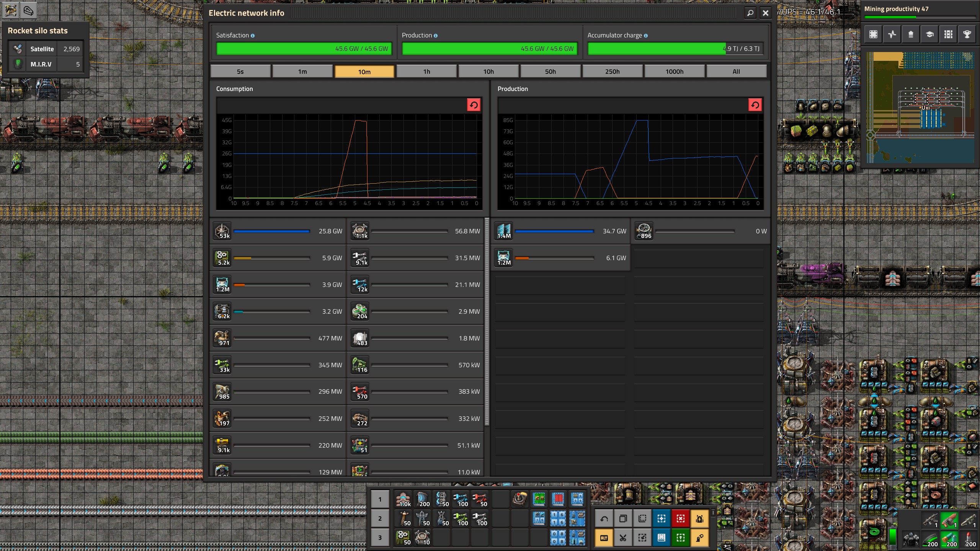Screen dimensions: 980x551
Task: Select the 50h time range button
Action: coord(550,72)
